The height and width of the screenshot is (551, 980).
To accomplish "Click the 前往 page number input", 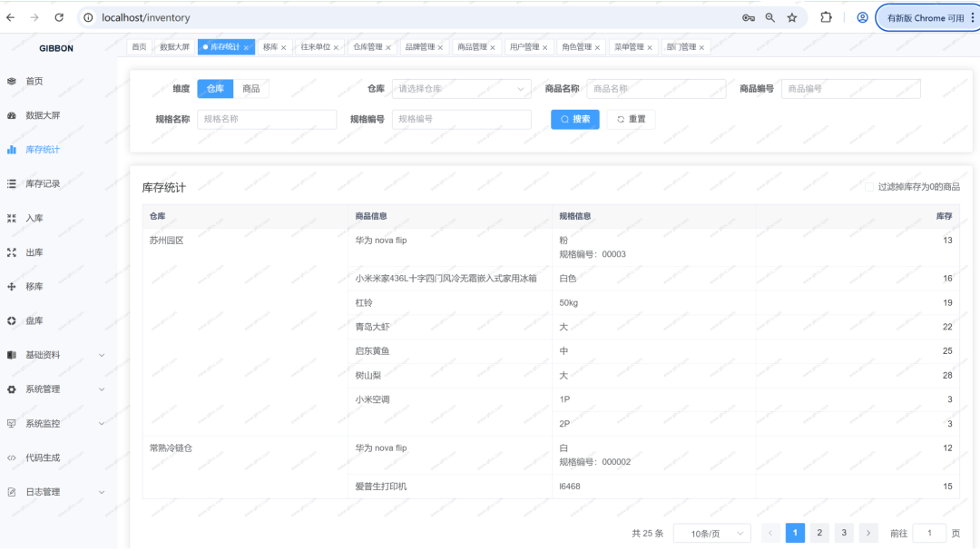I will pyautogui.click(x=929, y=534).
